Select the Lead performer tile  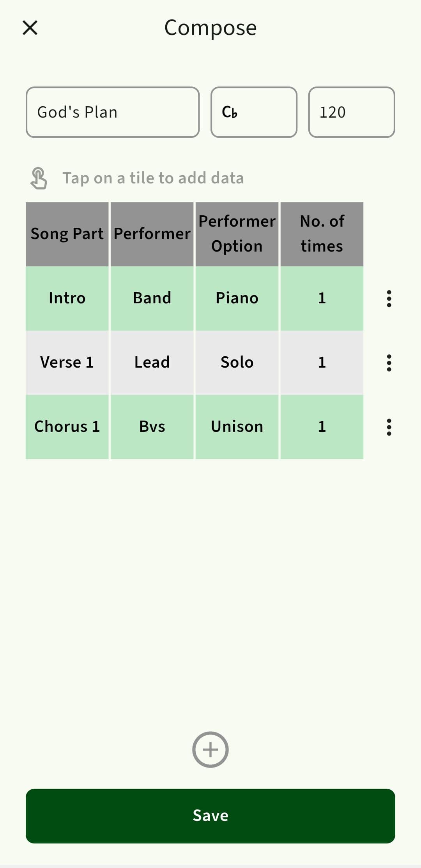tap(152, 363)
